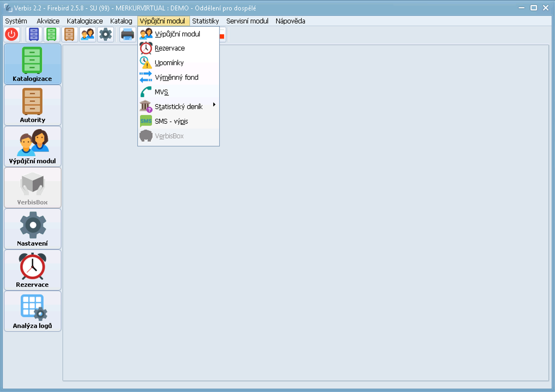
Task: Open the blue cabinet Akvizice toolbar icon
Action: coord(34,34)
